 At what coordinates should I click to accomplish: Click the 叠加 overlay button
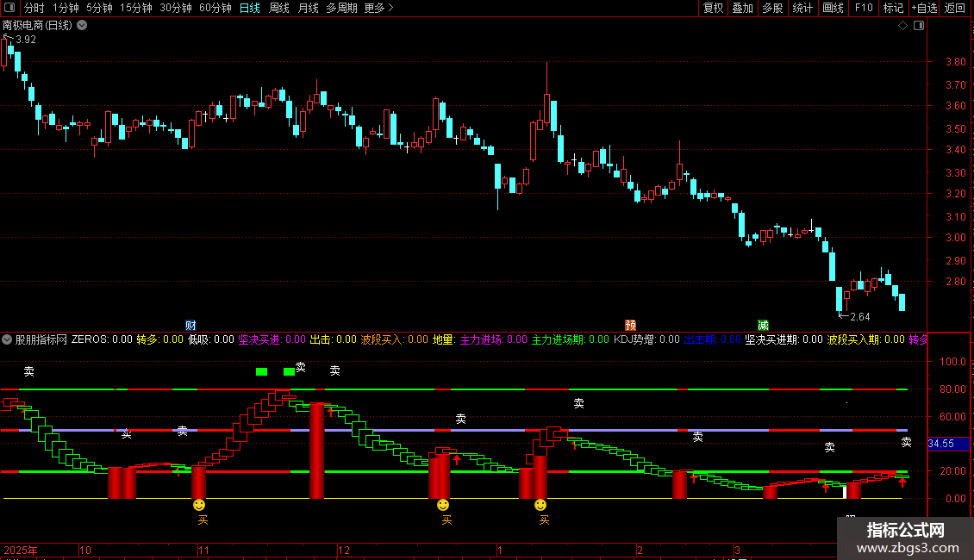coord(743,8)
